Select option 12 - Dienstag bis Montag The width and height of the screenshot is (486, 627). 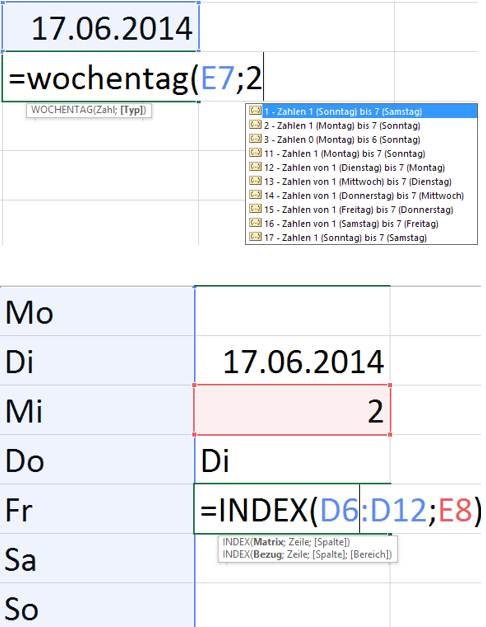[x=362, y=168]
